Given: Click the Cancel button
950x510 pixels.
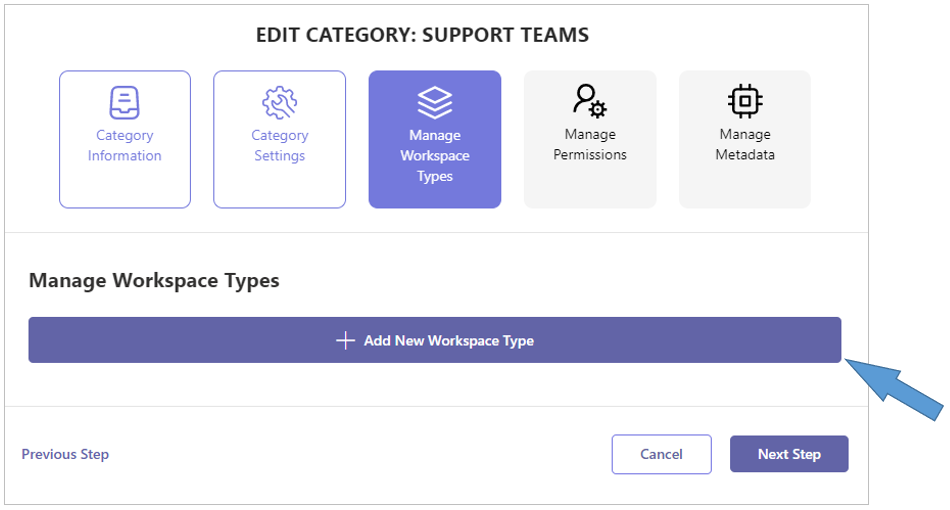Looking at the screenshot, I should tap(662, 454).
